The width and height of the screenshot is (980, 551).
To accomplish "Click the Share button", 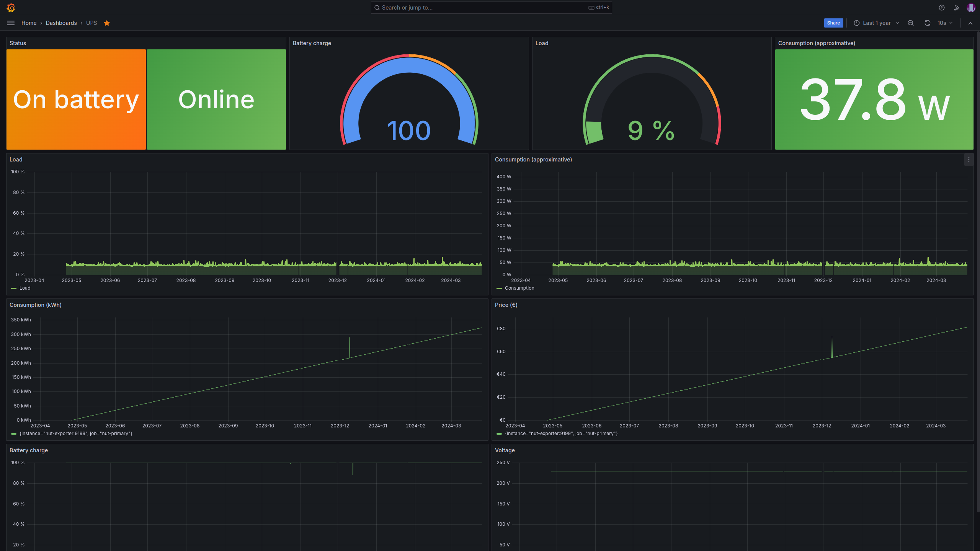I will [x=833, y=23].
